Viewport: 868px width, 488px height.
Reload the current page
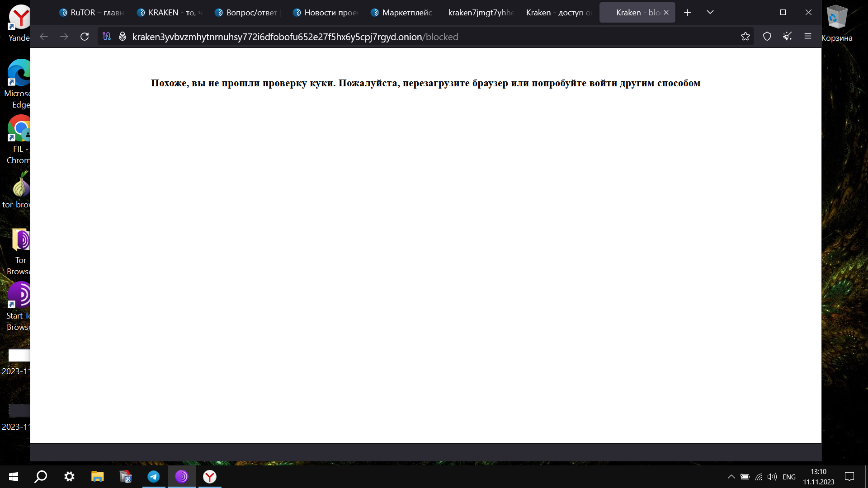85,37
